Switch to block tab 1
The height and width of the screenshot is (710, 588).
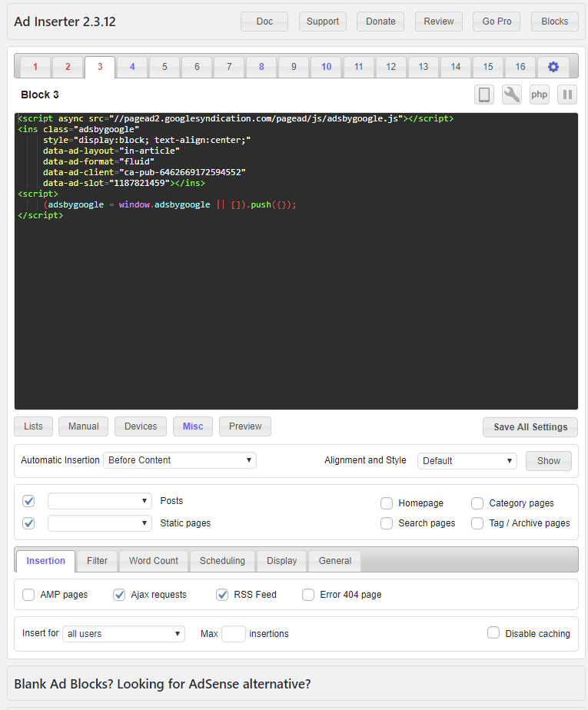(x=35, y=67)
